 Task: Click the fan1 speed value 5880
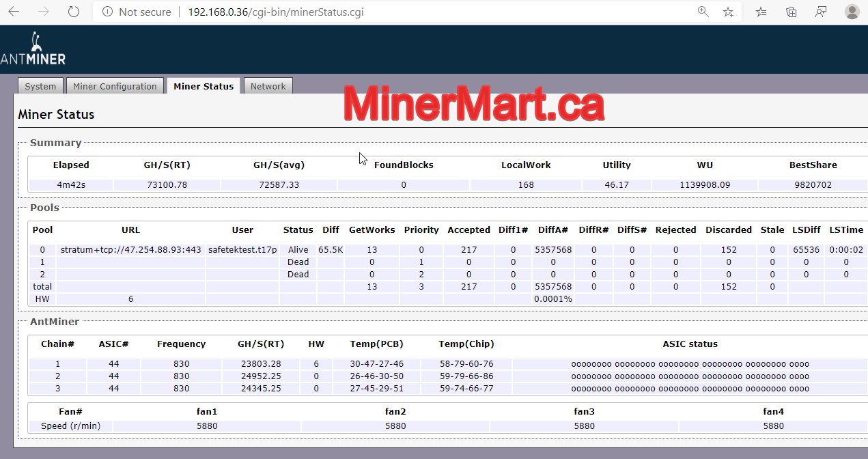click(x=207, y=426)
